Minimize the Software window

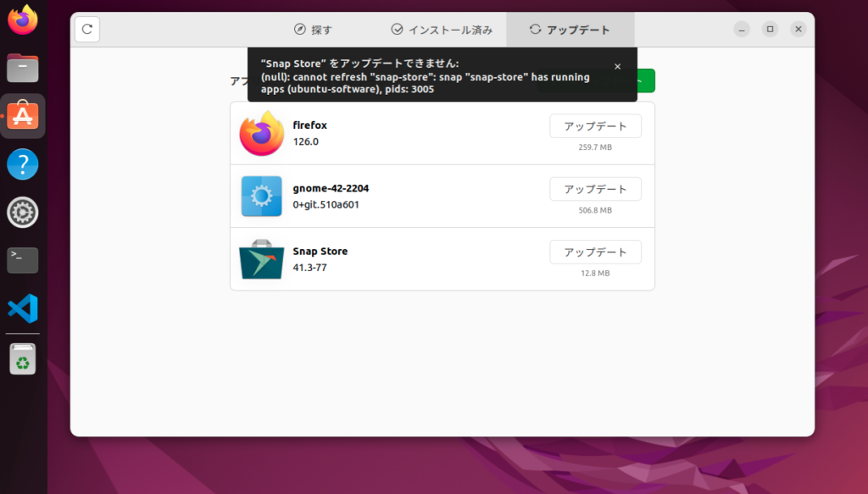point(742,30)
